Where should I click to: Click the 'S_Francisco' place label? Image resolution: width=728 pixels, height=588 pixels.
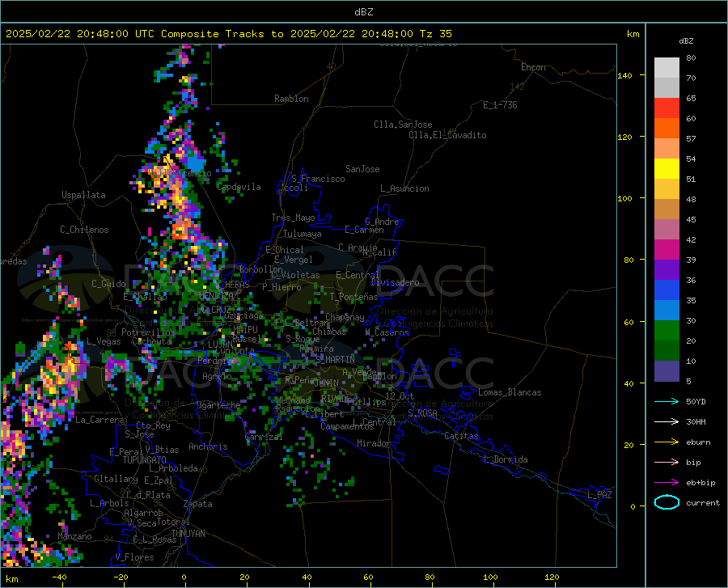[x=318, y=179]
